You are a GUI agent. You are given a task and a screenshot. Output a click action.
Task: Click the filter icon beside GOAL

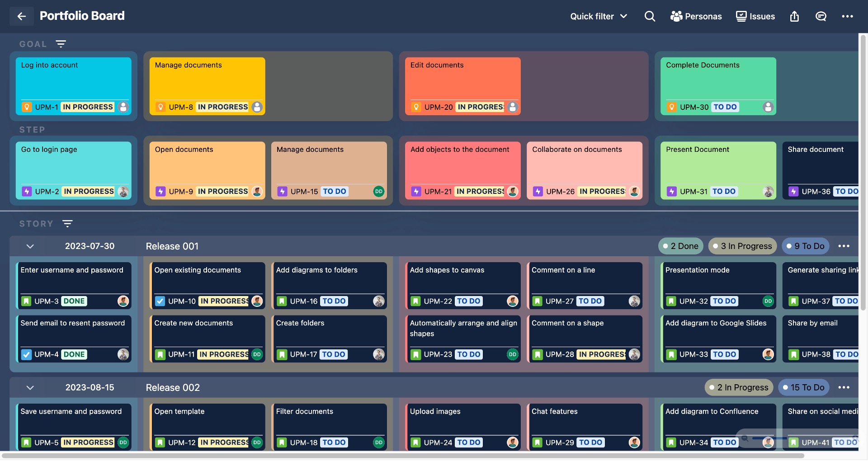(x=61, y=44)
